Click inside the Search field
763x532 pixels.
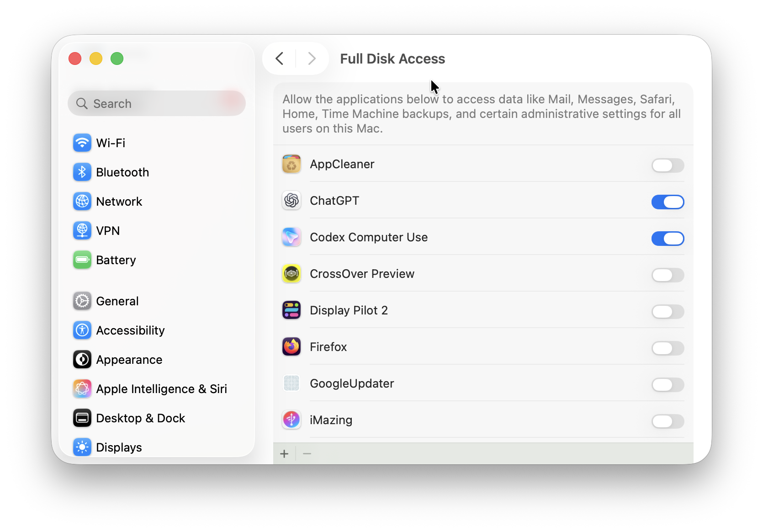pyautogui.click(x=157, y=103)
